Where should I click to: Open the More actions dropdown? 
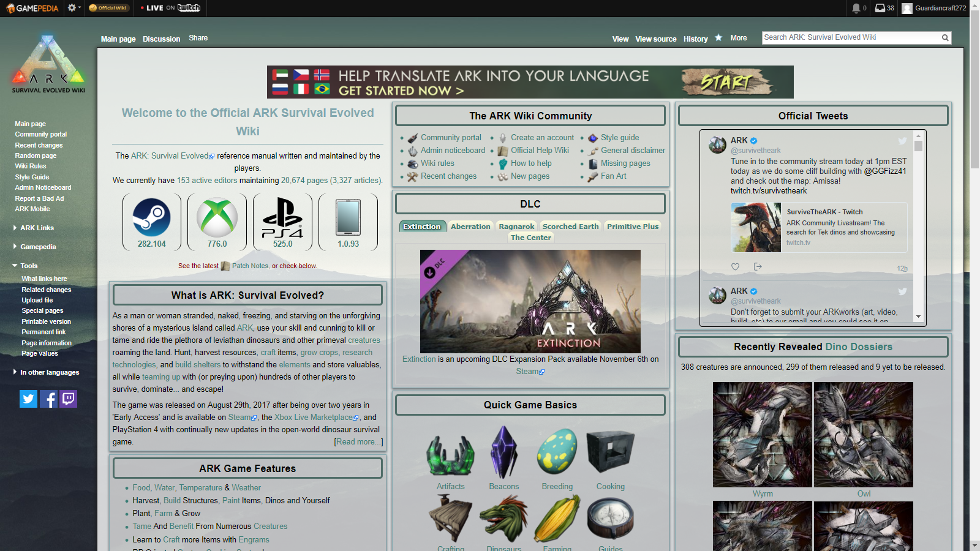coord(739,38)
